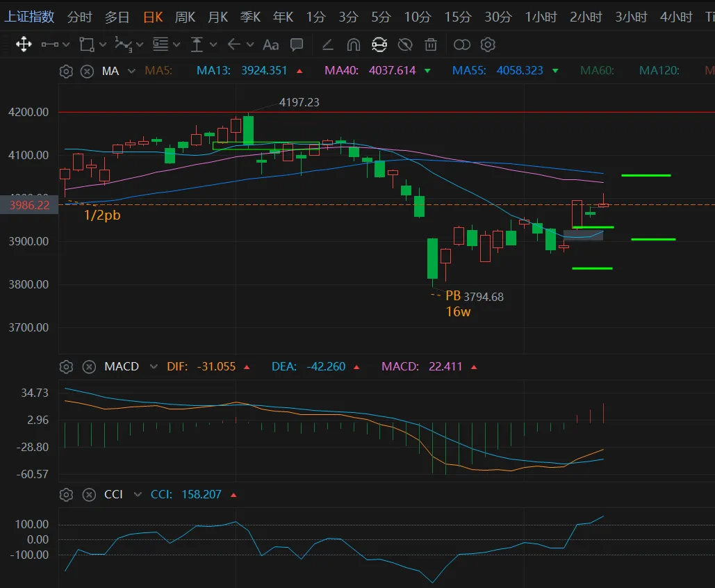Select the 10分 timeframe
Viewport: 715px width, 588px height.
418,17
